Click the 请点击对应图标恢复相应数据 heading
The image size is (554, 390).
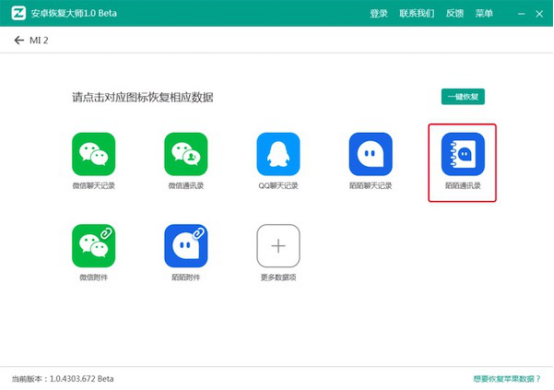pos(142,97)
